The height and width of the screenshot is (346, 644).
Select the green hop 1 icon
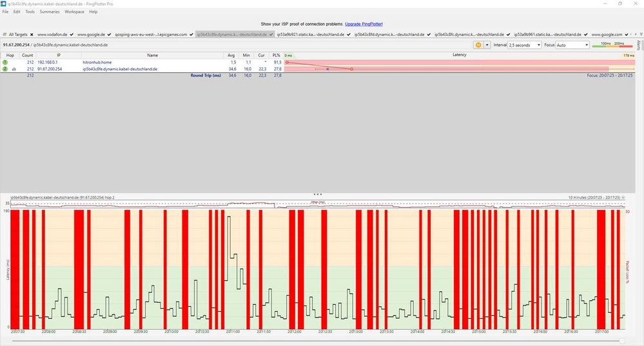point(5,62)
